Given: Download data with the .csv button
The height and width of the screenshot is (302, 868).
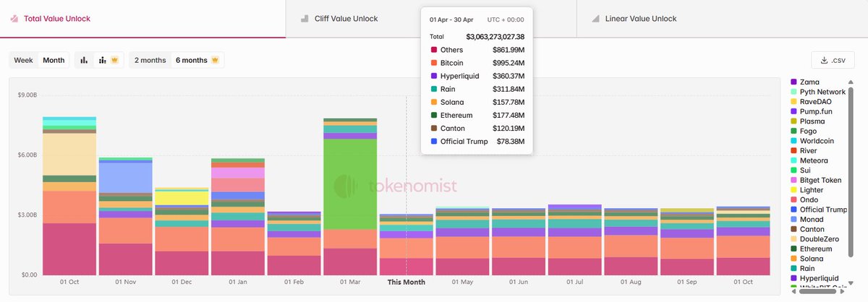Looking at the screenshot, I should point(833,60).
